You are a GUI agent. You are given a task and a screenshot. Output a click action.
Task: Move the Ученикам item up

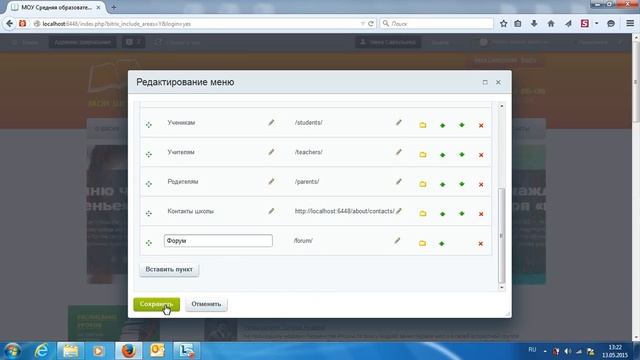442,125
